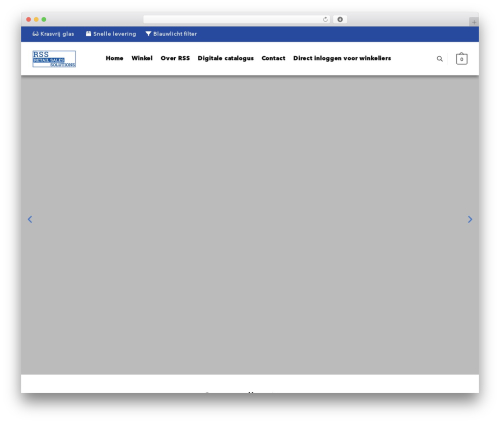Click the funnel icon beside Blauwlicht filter
The image size is (500, 423).
click(148, 34)
